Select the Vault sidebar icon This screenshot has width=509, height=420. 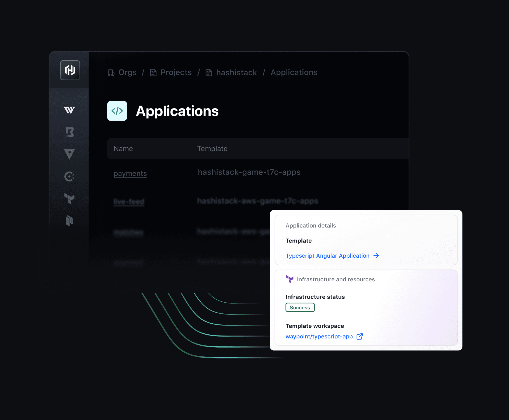[69, 154]
